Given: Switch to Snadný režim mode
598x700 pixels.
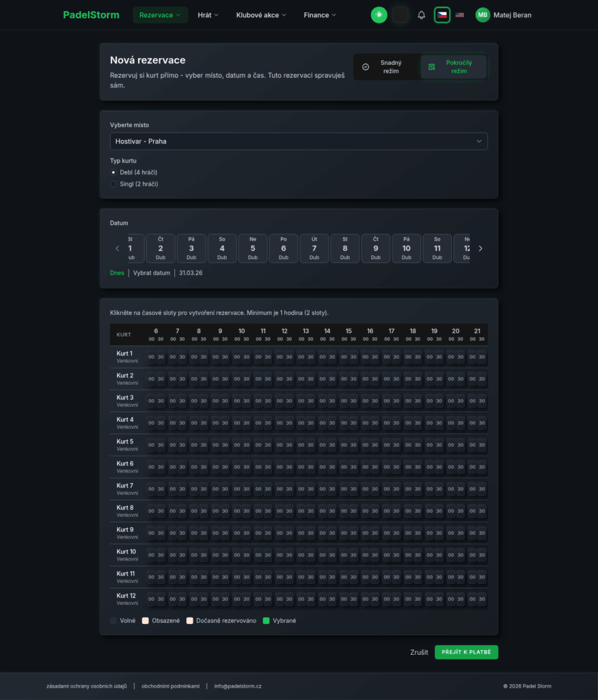Looking at the screenshot, I should click(x=386, y=67).
